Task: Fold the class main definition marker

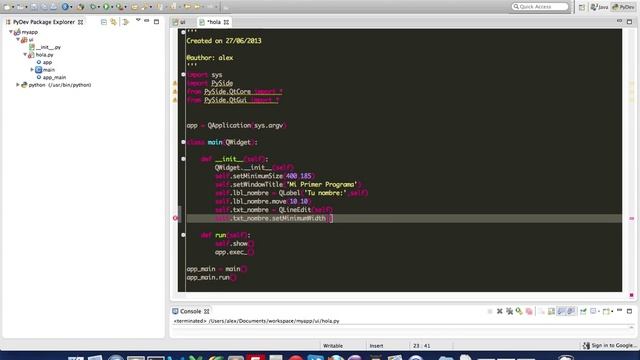Action: tap(183, 142)
